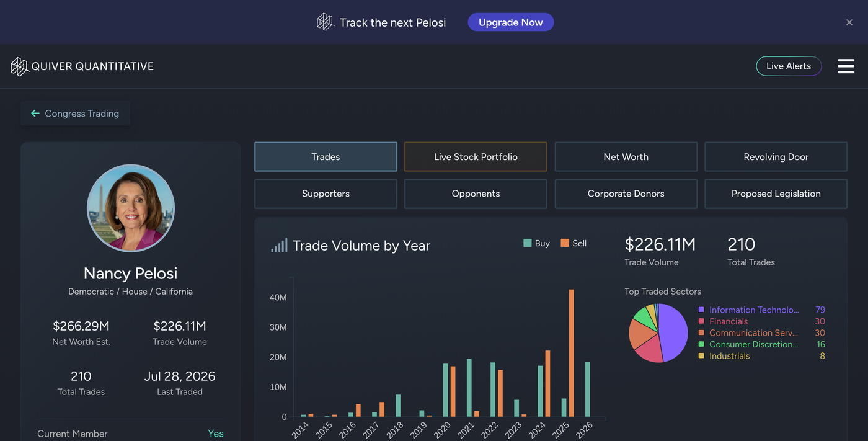This screenshot has width=868, height=441.
Task: Click the 2020 Buy bar
Action: [x=446, y=390]
